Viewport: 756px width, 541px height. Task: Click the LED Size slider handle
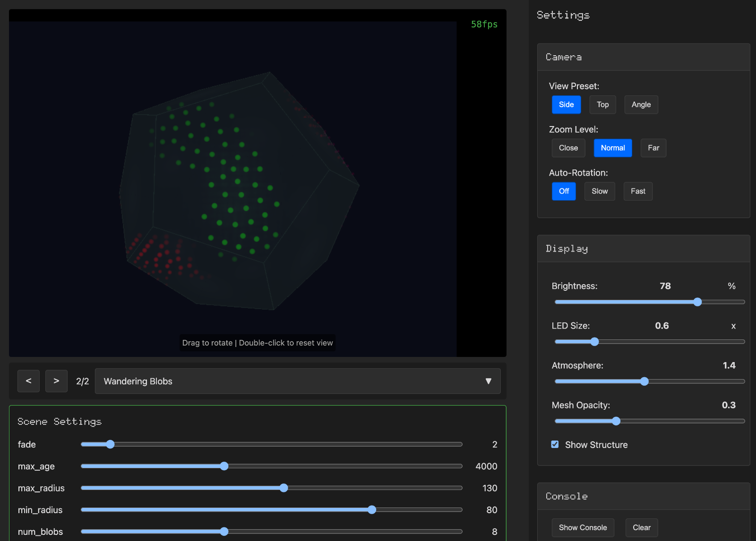(594, 342)
